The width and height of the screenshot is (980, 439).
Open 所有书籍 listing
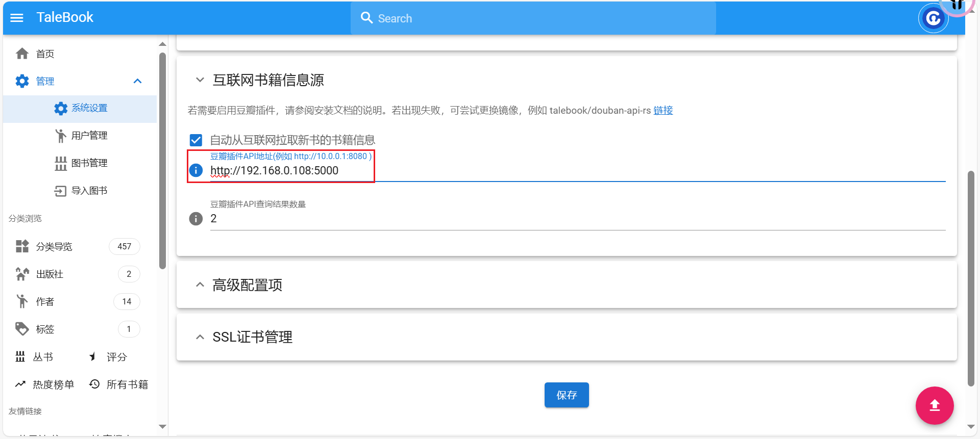click(128, 384)
